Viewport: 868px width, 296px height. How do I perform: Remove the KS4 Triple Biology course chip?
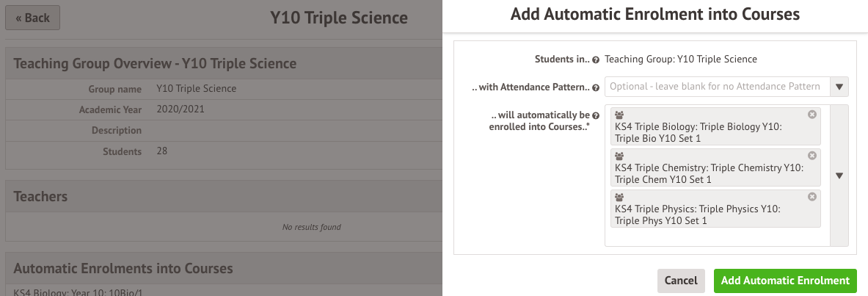(812, 115)
